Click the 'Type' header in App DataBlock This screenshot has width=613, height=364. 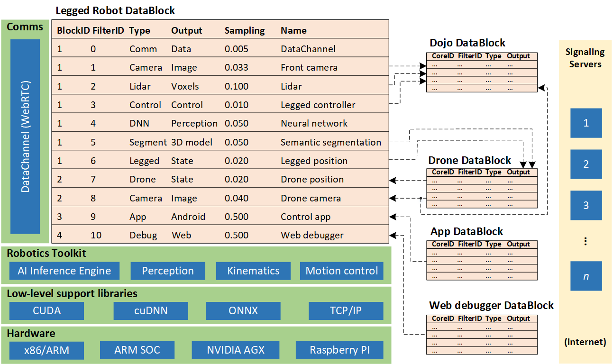point(494,244)
